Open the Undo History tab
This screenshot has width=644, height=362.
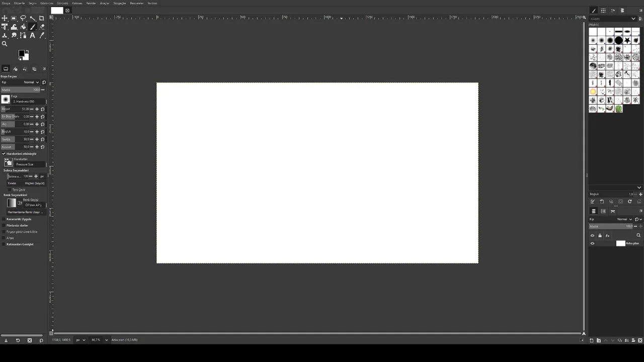(x=25, y=69)
